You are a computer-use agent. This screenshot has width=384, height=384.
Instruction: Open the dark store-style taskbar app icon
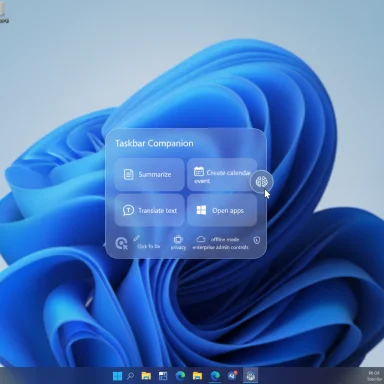(163, 376)
